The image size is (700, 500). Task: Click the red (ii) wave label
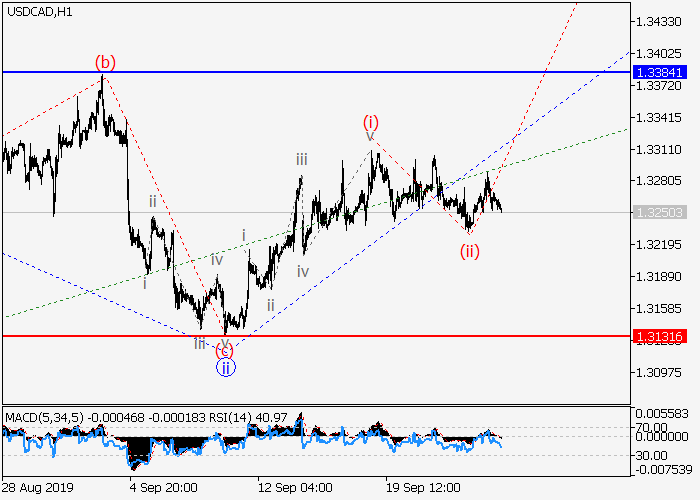(469, 250)
